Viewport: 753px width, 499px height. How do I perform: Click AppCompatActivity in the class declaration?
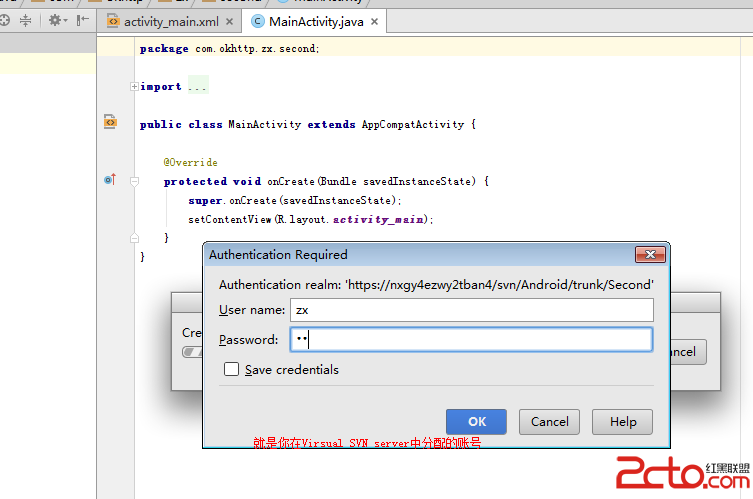(413, 124)
